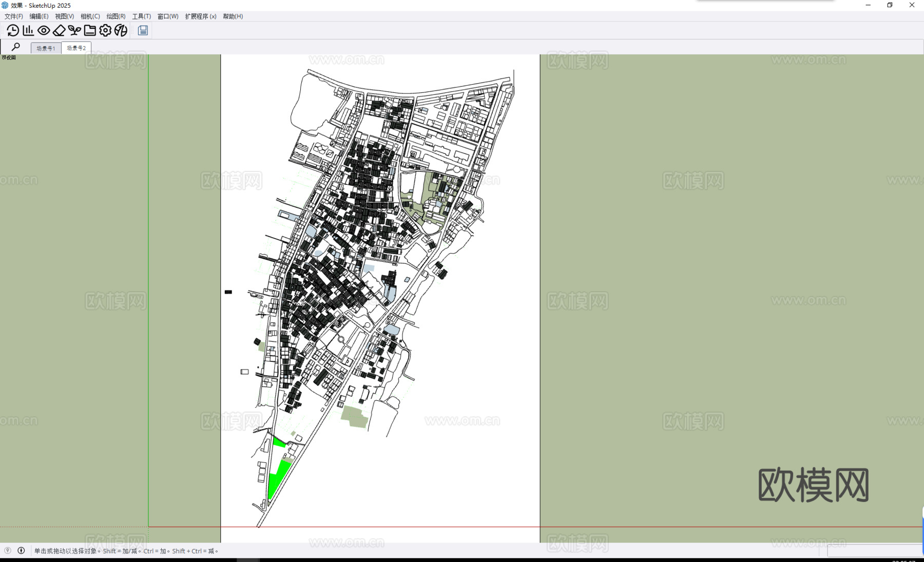Open the 文件(F) menu
Viewport: 924px width, 562px height.
pos(14,16)
